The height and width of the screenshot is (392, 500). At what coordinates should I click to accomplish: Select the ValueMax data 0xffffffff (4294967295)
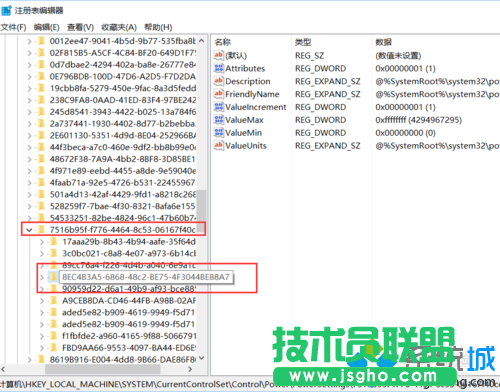pyautogui.click(x=418, y=120)
